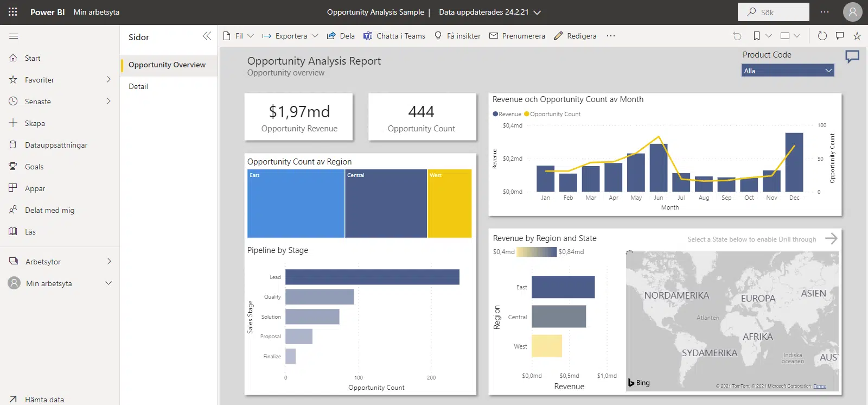Open the Product Code dropdown
The width and height of the screenshot is (868, 405).
coord(788,71)
